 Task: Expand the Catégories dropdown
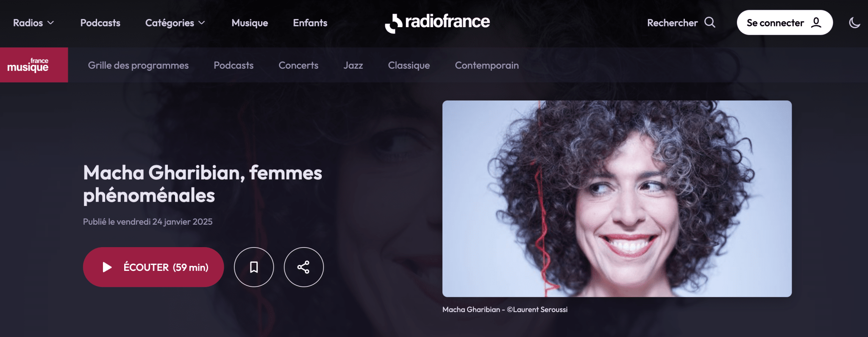175,23
